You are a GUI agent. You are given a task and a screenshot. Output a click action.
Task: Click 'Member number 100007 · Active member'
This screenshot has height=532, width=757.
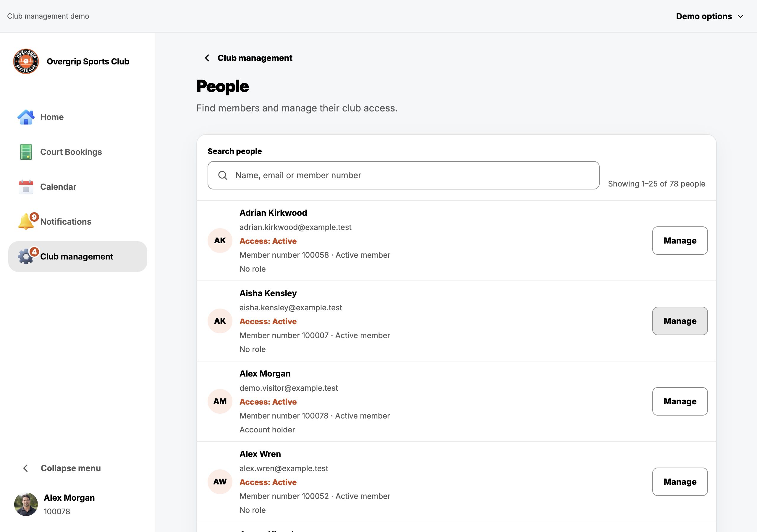pyautogui.click(x=315, y=335)
